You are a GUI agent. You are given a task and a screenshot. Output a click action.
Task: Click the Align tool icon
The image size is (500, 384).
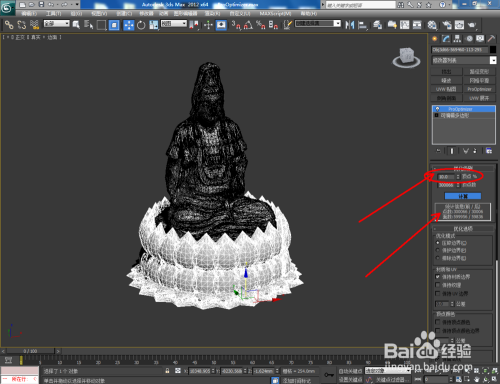362,25
